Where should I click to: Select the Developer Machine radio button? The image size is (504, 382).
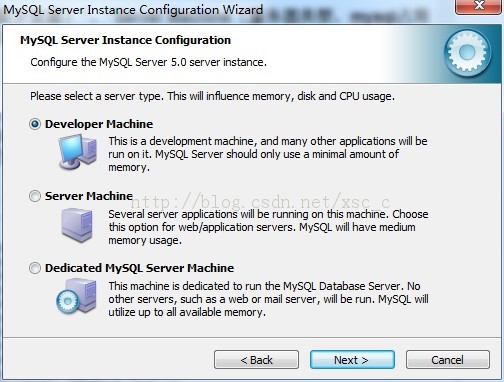coord(35,124)
